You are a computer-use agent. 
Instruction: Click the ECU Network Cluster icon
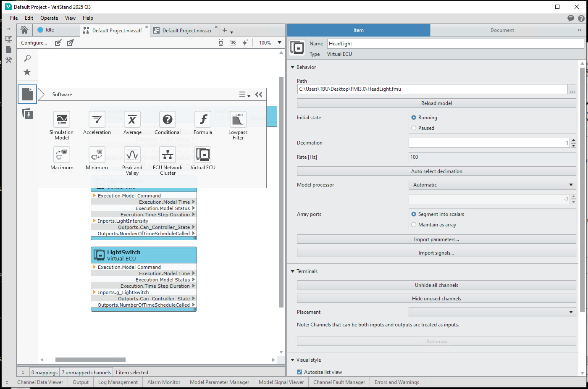coord(168,155)
